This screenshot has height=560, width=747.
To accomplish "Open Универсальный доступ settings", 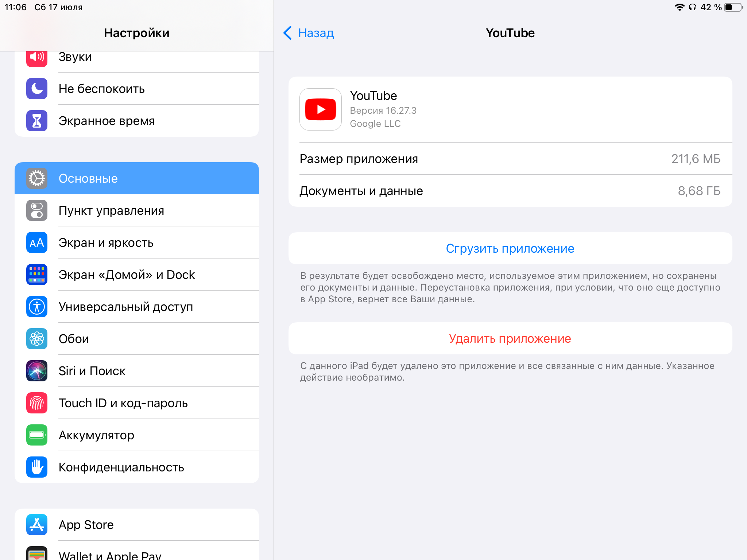I will pyautogui.click(x=137, y=307).
